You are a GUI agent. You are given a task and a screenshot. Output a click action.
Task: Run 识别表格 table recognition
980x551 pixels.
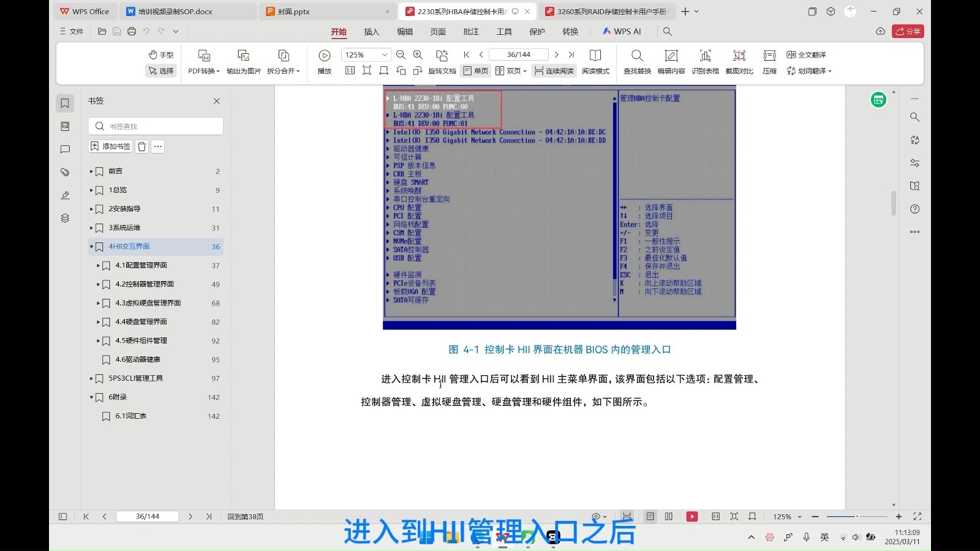[705, 62]
